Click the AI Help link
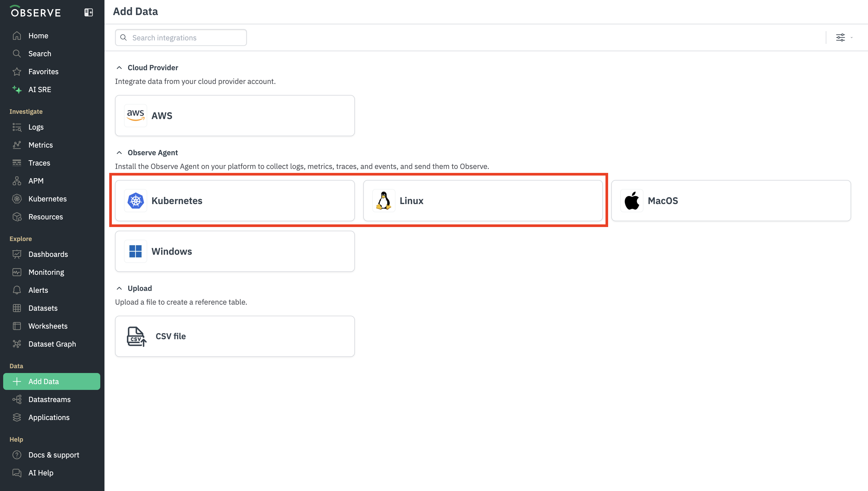The image size is (868, 491). 40,473
